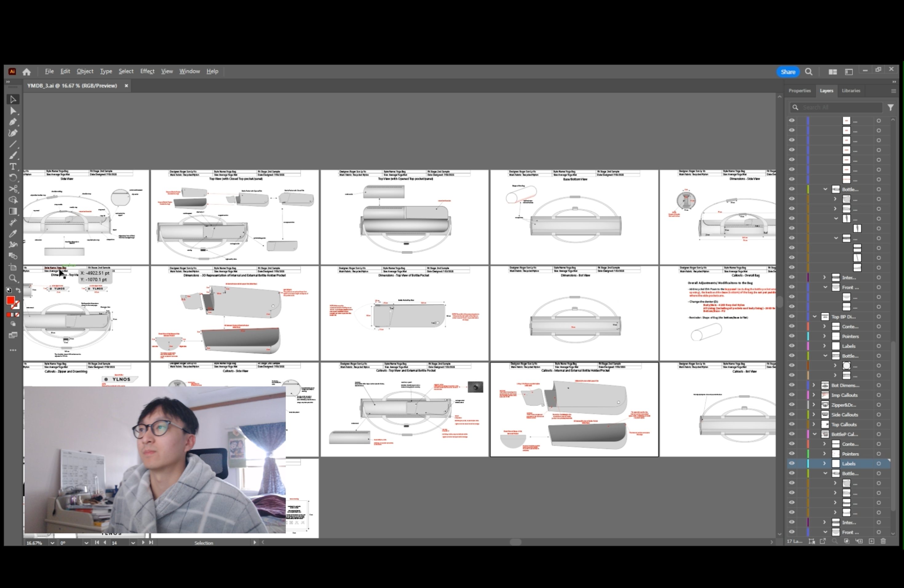Create new layer with plus icon
This screenshot has width=904, height=588.
[872, 541]
